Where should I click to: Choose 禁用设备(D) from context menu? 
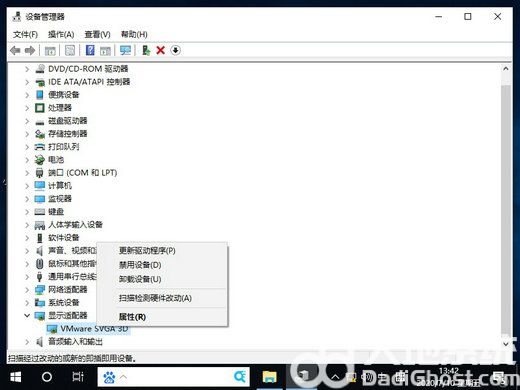[x=162, y=265]
